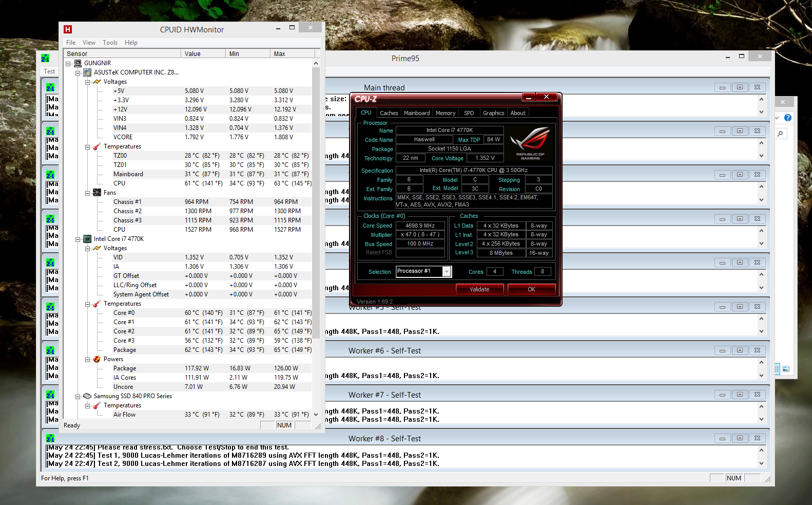Switch to details list view in background window

777,369
